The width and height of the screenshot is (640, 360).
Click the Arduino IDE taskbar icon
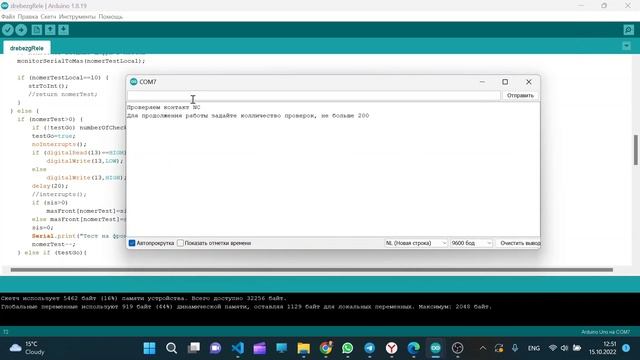(x=436, y=348)
